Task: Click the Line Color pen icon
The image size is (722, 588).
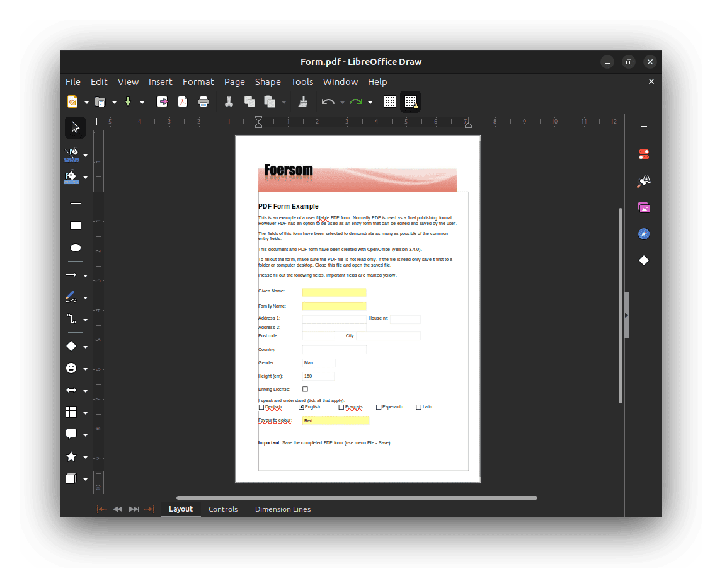Action: coord(71,154)
